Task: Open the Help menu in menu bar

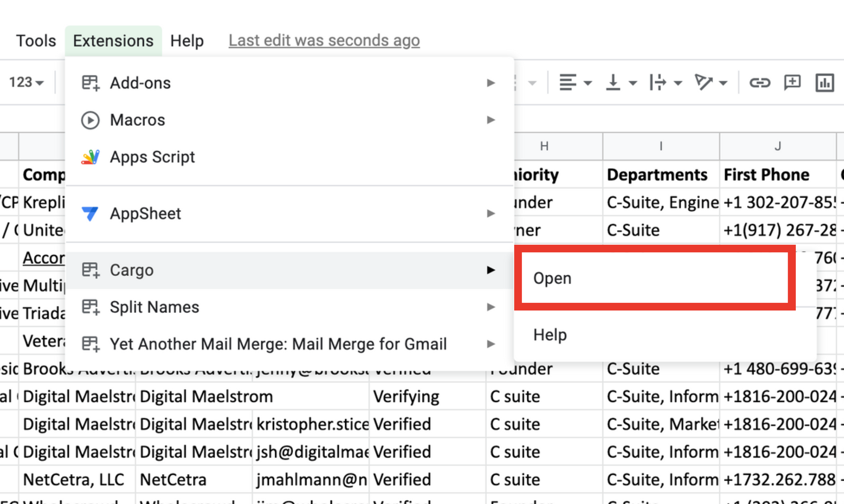Action: [187, 41]
